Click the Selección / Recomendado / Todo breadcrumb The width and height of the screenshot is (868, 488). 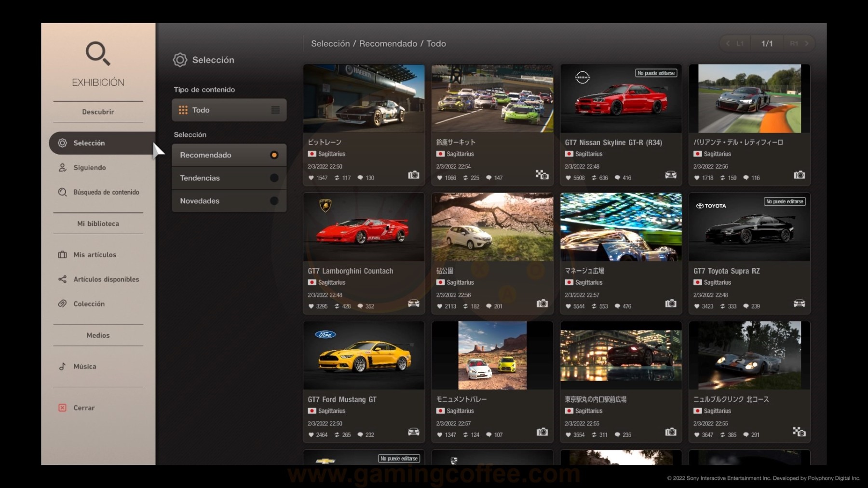click(379, 44)
